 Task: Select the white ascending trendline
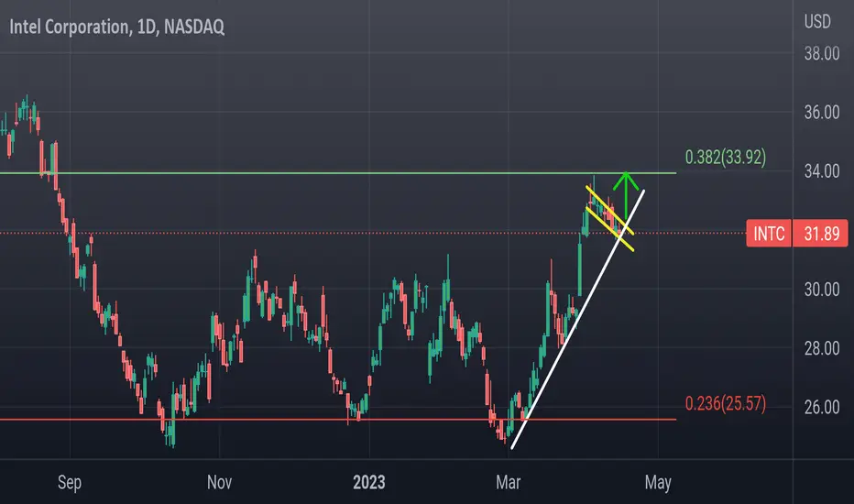(x=578, y=320)
